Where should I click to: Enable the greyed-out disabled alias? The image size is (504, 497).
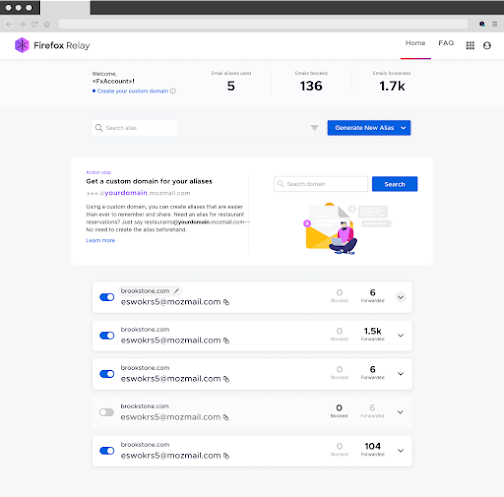pyautogui.click(x=107, y=412)
